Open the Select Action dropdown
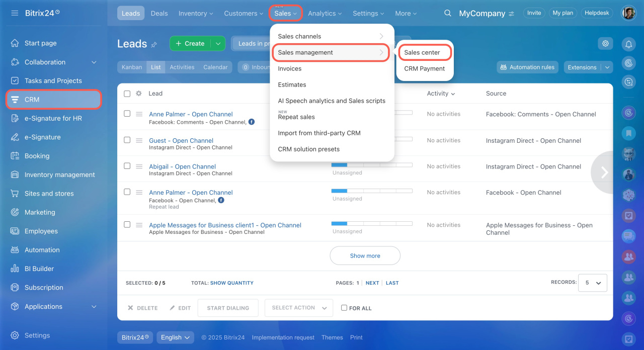This screenshot has width=644, height=350. click(x=299, y=308)
